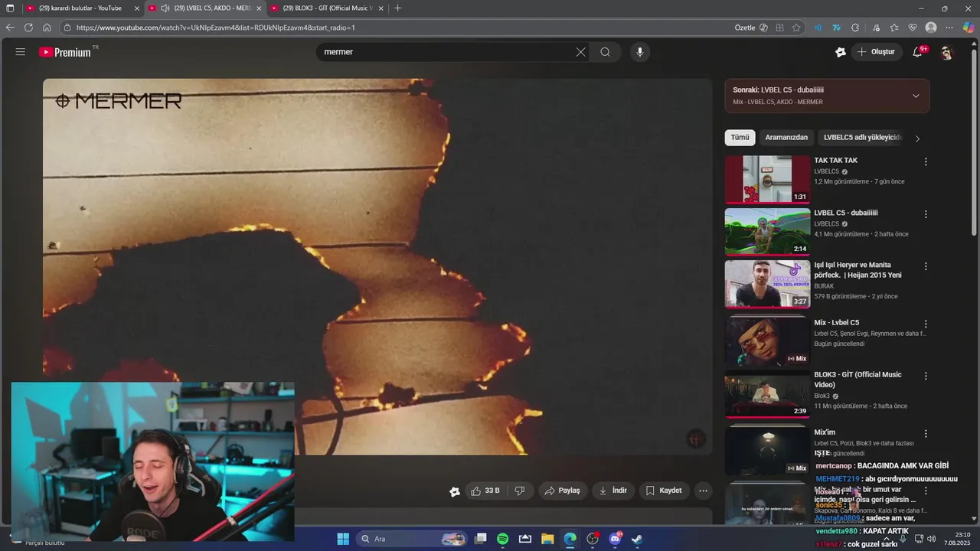980x551 pixels.
Task: Open options menu for TAK TAK TAK
Action: [926, 161]
